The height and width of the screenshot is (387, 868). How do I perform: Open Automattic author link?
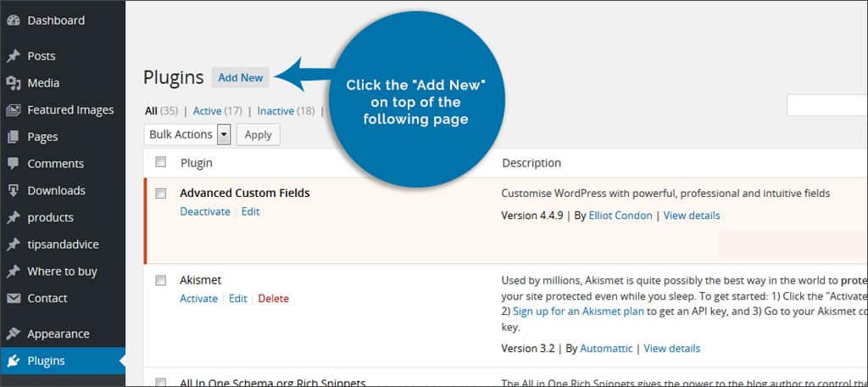pos(606,349)
